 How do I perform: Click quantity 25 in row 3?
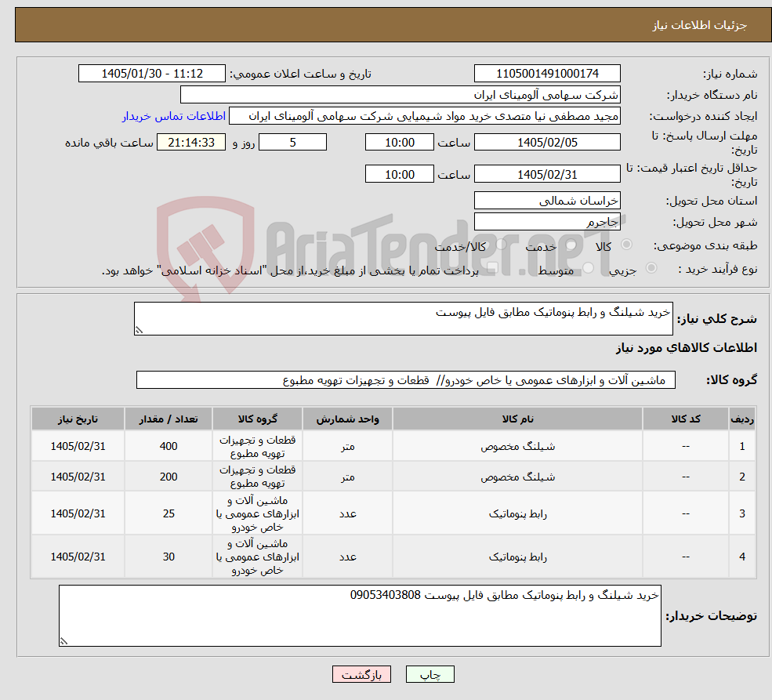[169, 514]
